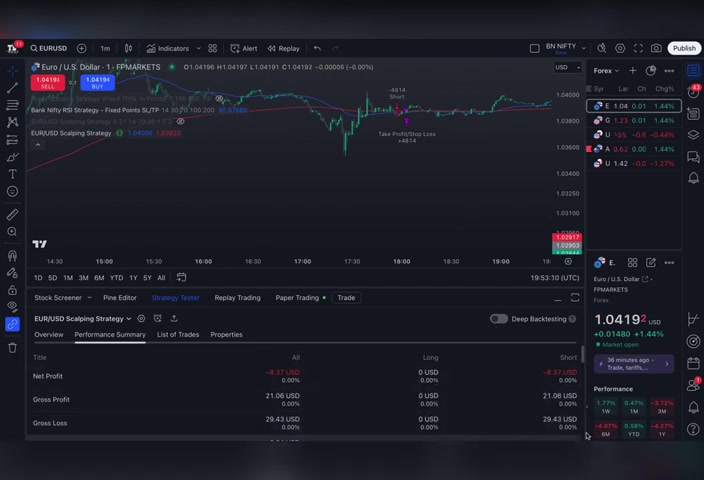Select YTD time range

[x=116, y=277]
